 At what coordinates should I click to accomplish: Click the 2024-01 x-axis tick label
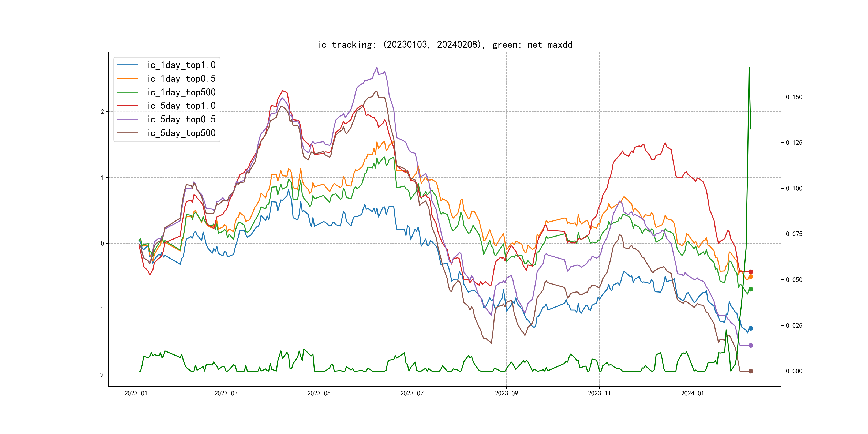click(692, 393)
